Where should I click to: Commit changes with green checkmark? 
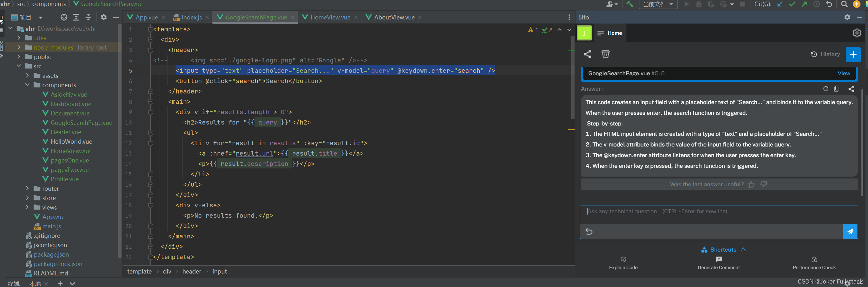[792, 4]
